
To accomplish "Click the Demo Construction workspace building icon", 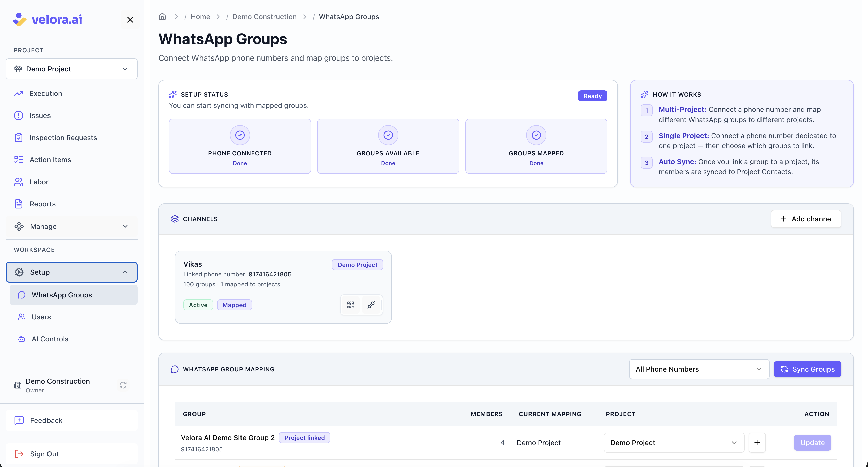I will tap(18, 385).
